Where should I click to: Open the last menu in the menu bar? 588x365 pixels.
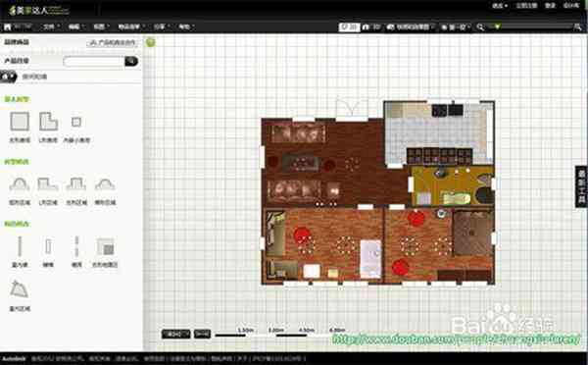(186, 27)
